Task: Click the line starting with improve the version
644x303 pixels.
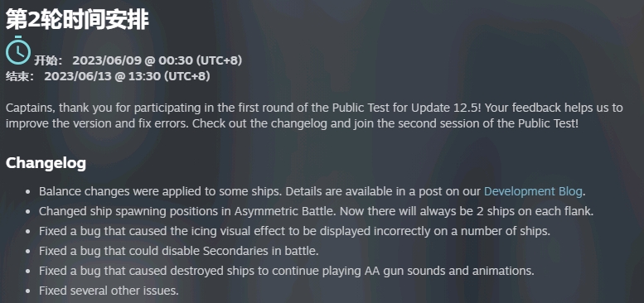Action: click(292, 123)
